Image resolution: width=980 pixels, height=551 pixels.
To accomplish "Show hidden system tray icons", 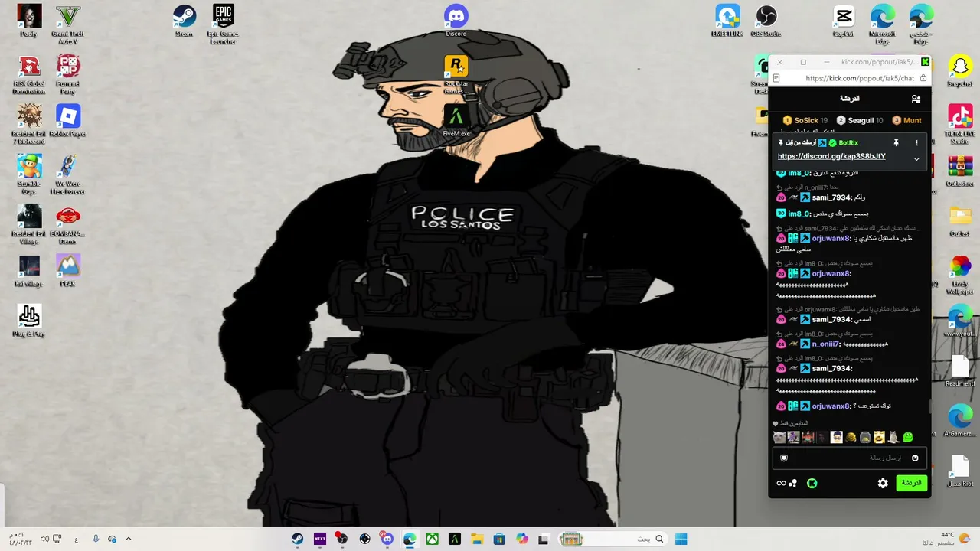I will click(129, 539).
